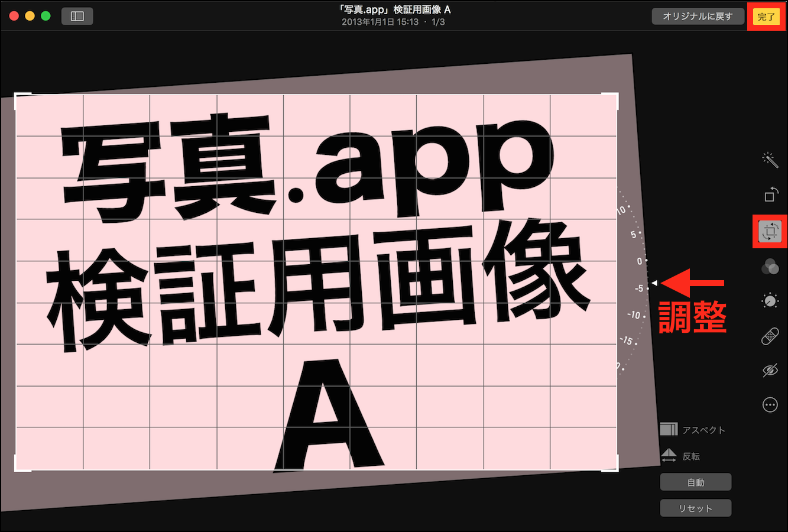Viewport: 788px width, 532px height.
Task: Click the Rotate counterclockwise icon
Action: click(x=771, y=194)
